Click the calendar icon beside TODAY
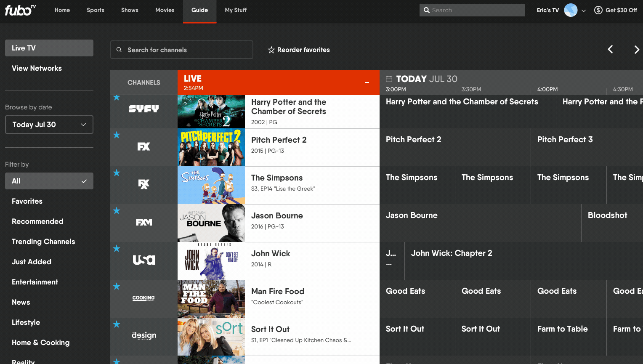 click(389, 79)
